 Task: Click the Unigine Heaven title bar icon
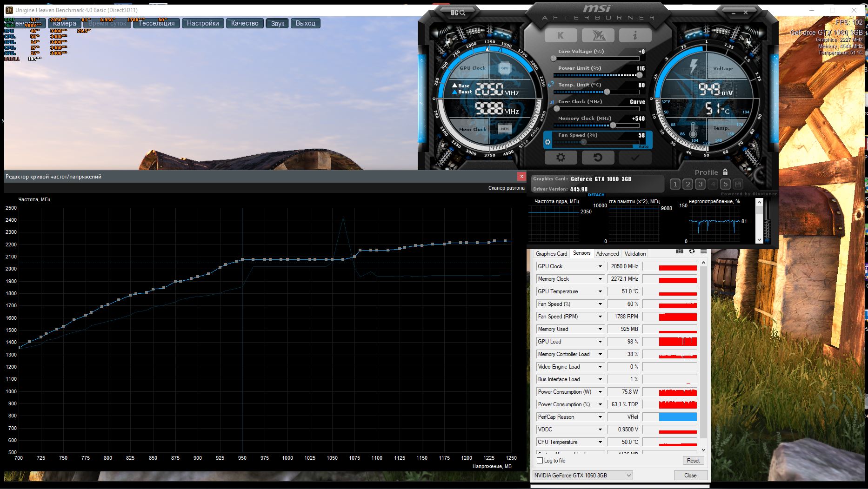point(9,10)
